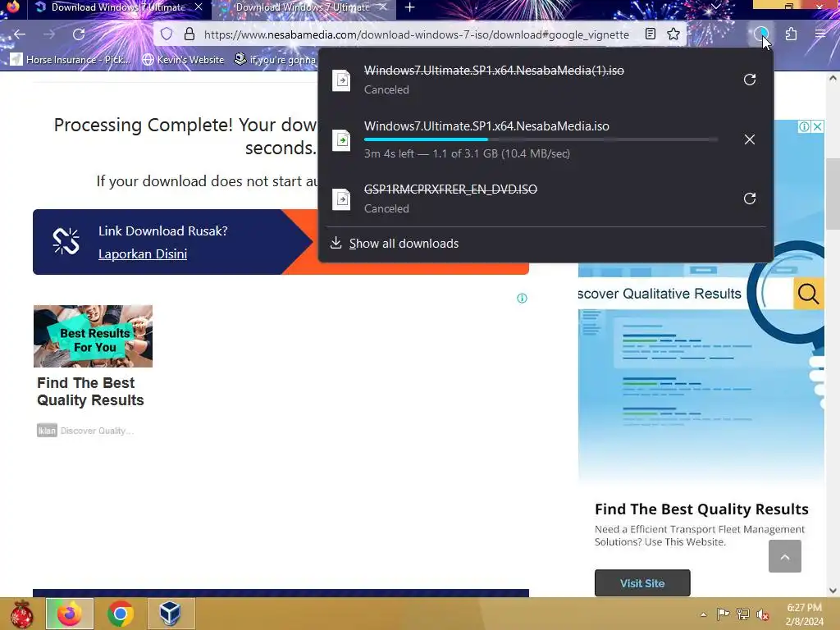Click the Link Download Rusak? text
The image size is (840, 630).
tap(163, 231)
